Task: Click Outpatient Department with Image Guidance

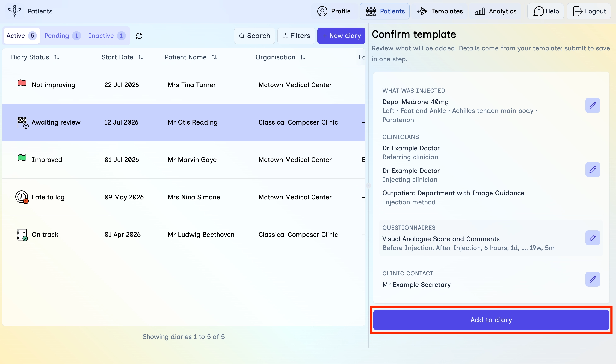Action: (453, 193)
